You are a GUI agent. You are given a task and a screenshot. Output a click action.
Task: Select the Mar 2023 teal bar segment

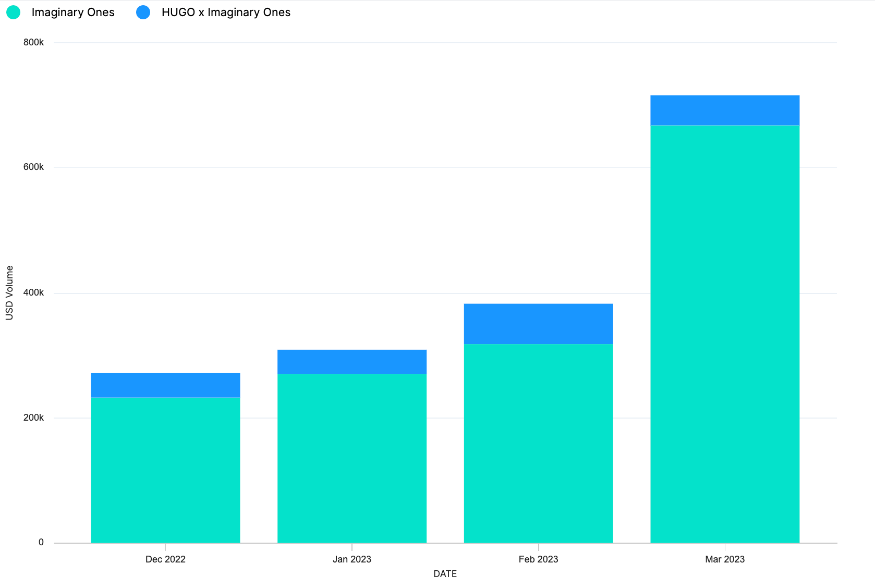tap(725, 334)
